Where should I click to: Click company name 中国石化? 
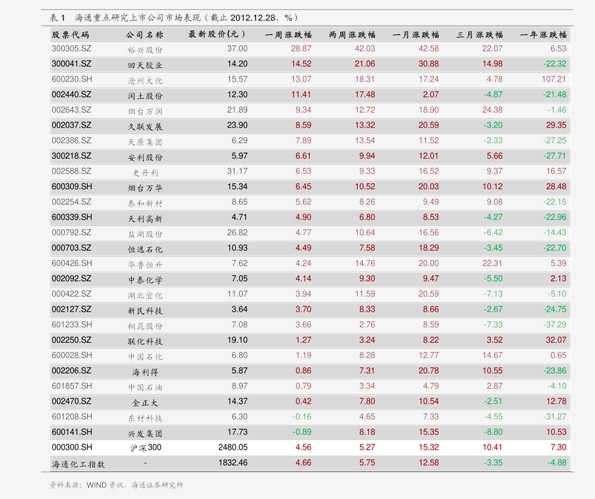point(145,357)
